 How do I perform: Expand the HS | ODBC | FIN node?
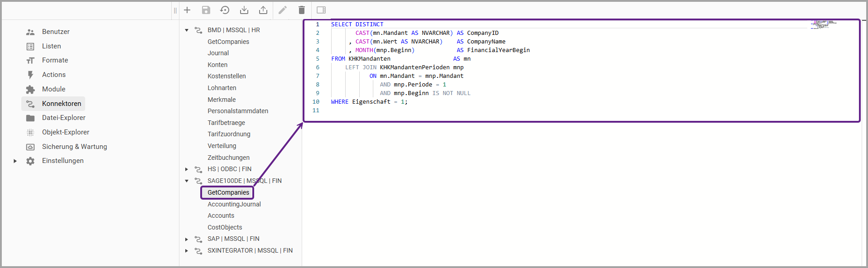(x=187, y=169)
